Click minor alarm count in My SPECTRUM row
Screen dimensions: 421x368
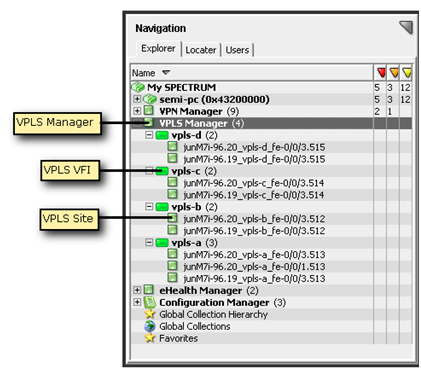405,88
